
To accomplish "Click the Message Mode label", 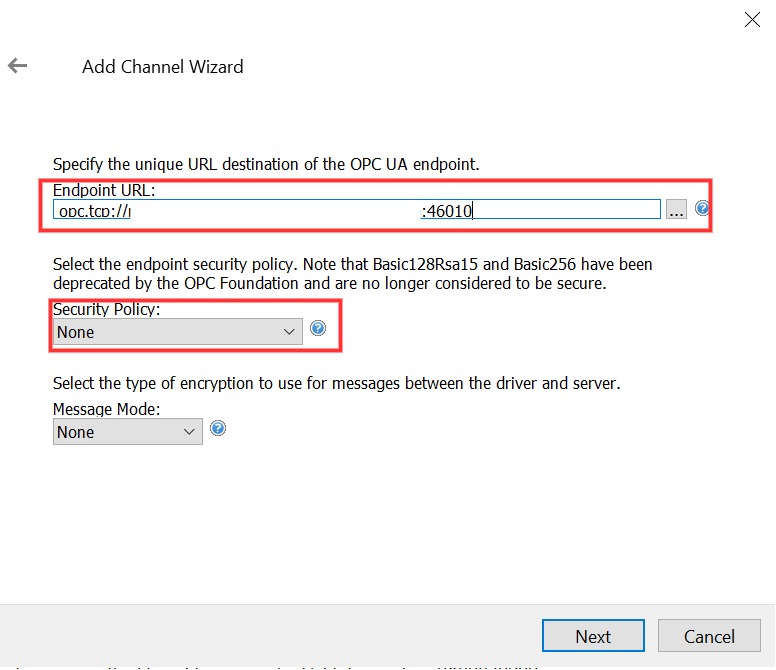I will pyautogui.click(x=106, y=410).
